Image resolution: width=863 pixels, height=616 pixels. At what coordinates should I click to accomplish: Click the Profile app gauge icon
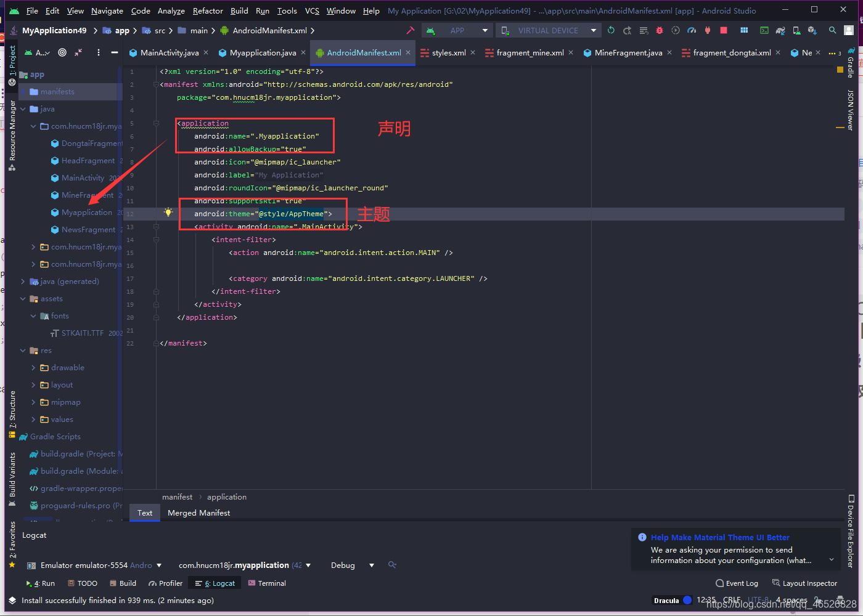click(x=692, y=30)
